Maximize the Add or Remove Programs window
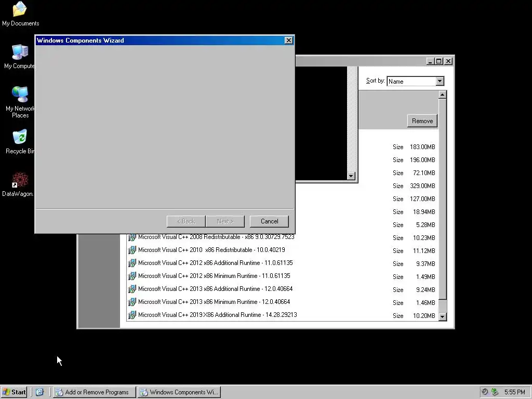532x399 pixels. click(438, 61)
